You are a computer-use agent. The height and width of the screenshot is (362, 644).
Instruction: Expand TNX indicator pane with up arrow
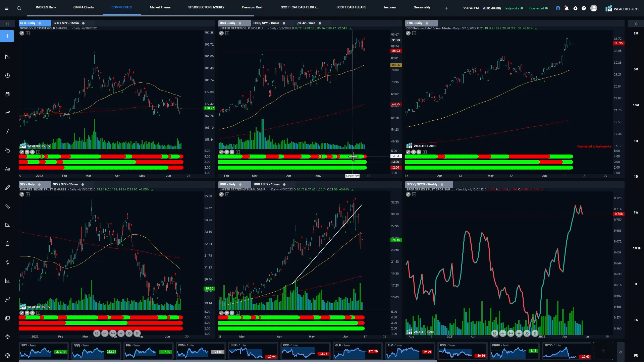[419, 152]
